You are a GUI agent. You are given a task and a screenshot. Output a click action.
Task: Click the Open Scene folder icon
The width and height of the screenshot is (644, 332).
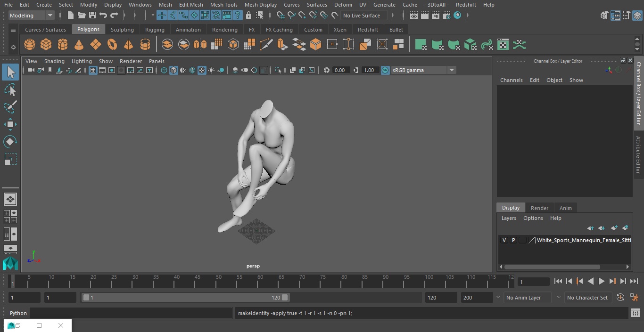[82, 16]
